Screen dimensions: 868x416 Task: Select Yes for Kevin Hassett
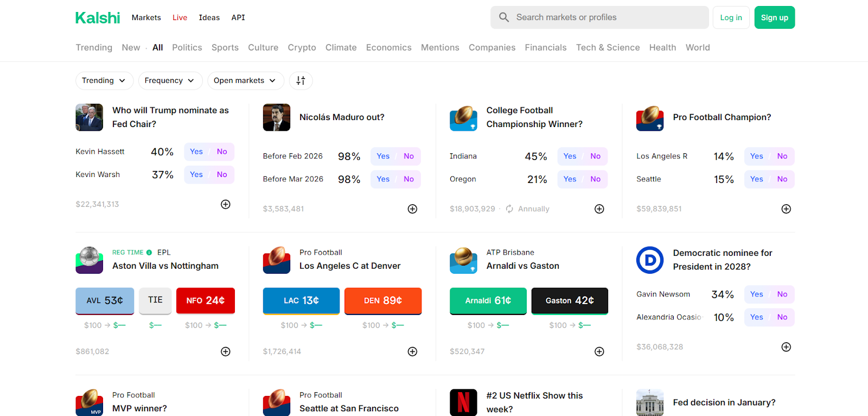click(196, 152)
